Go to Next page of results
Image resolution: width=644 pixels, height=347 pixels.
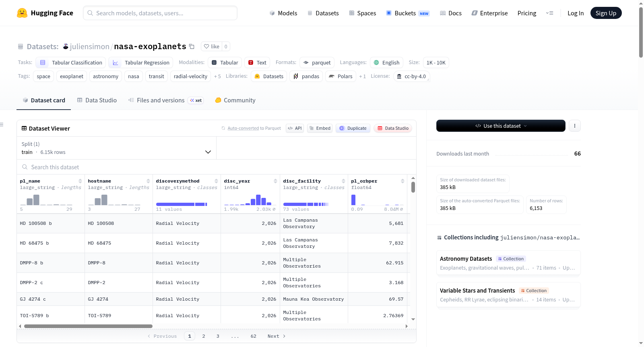click(277, 336)
